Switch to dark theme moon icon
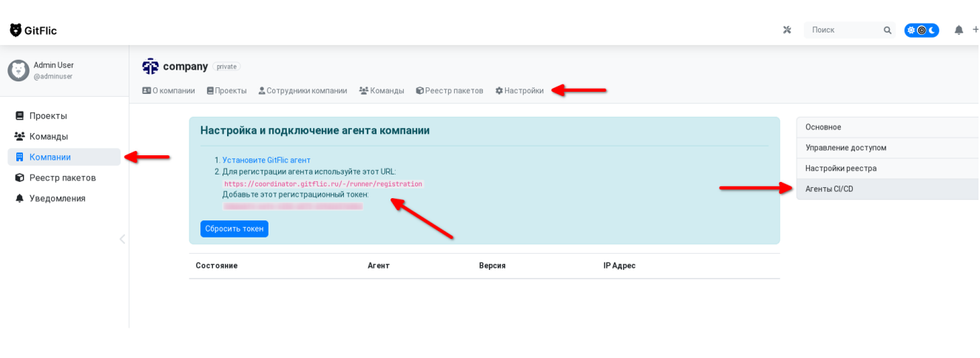This screenshot has height=358, width=980. [933, 30]
